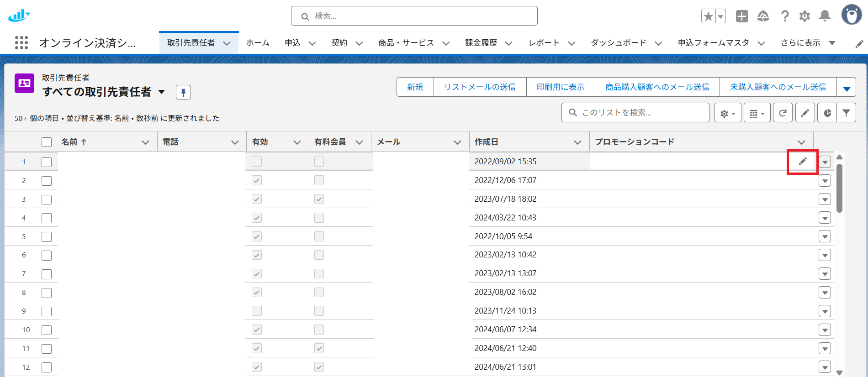Switch to the ホーム tab
The image size is (868, 377).
point(258,43)
